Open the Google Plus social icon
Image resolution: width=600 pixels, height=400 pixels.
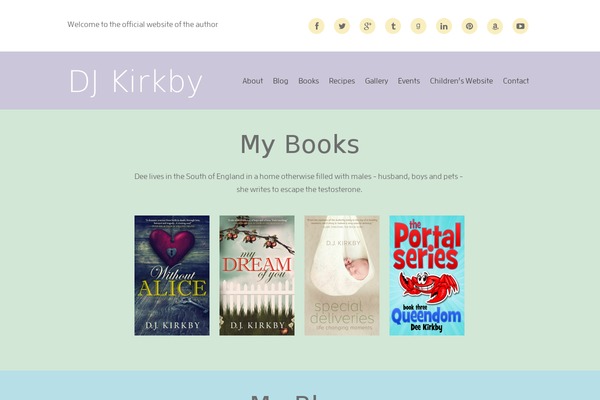point(367,26)
